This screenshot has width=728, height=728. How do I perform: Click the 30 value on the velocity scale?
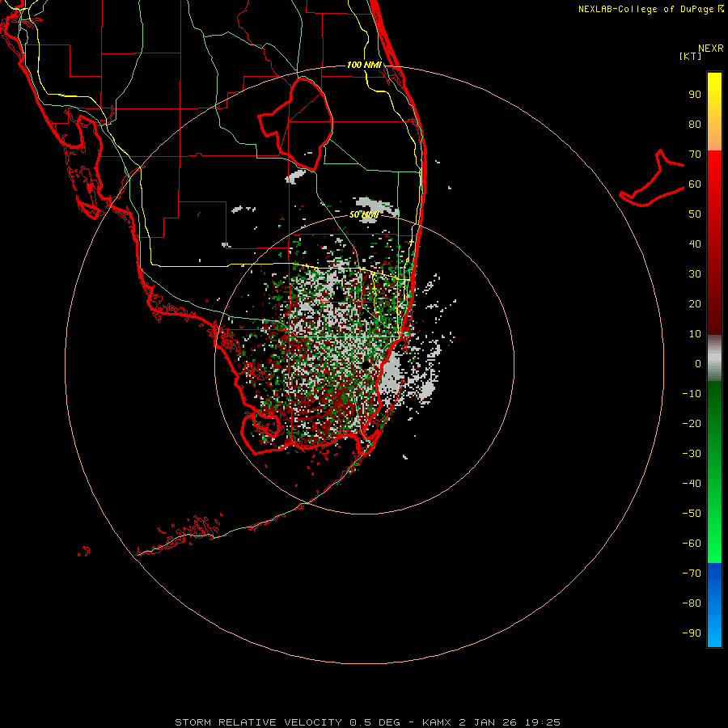click(x=695, y=274)
